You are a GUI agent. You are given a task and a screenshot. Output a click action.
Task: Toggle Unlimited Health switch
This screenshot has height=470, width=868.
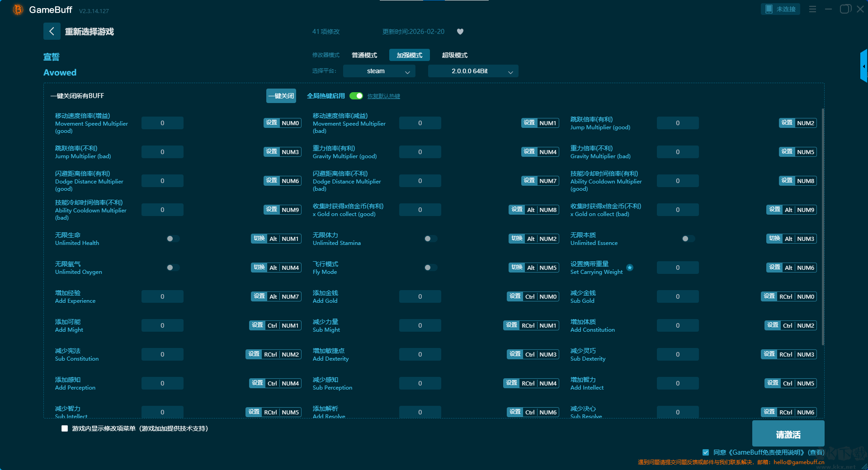click(173, 239)
